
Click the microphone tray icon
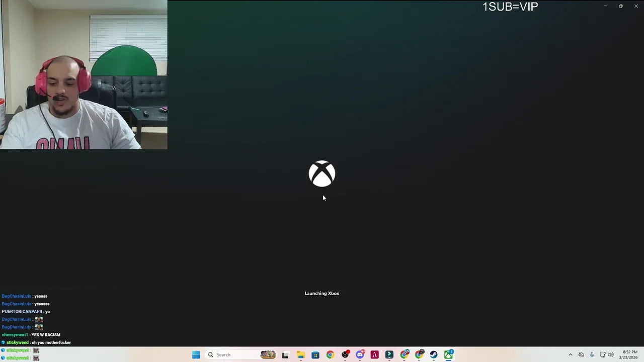coord(592,354)
